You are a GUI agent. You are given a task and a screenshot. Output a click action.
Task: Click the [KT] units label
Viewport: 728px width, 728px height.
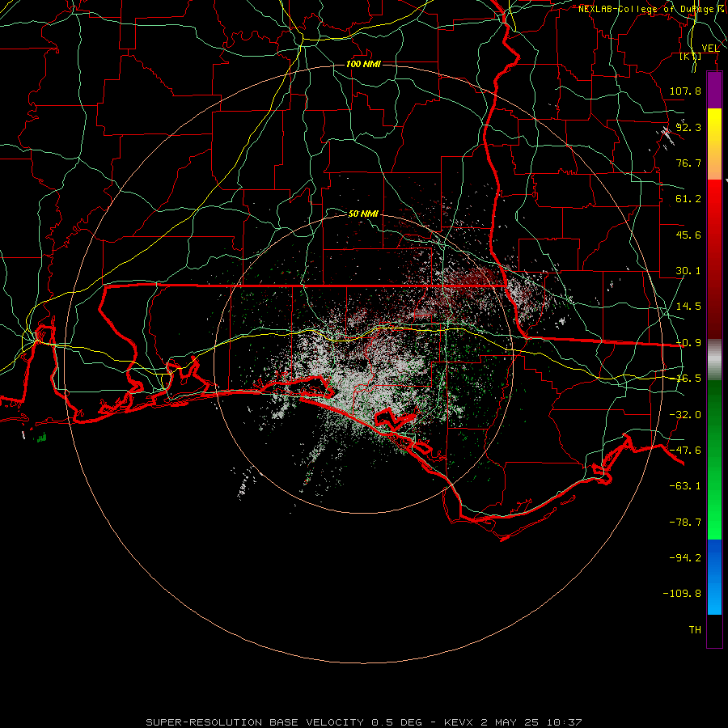[691, 57]
